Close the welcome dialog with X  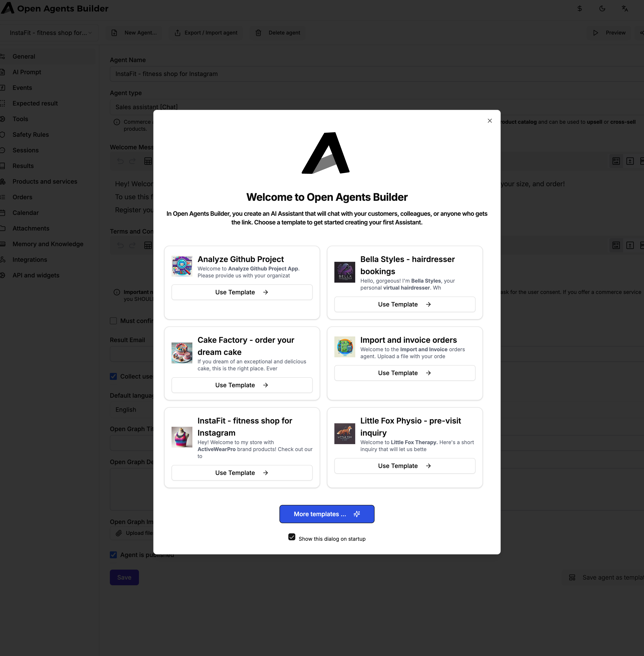490,121
